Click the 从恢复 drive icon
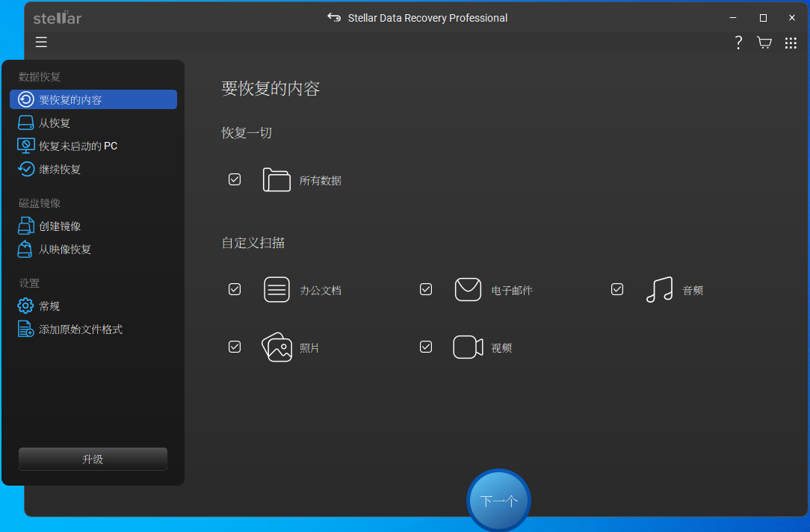 (x=26, y=123)
